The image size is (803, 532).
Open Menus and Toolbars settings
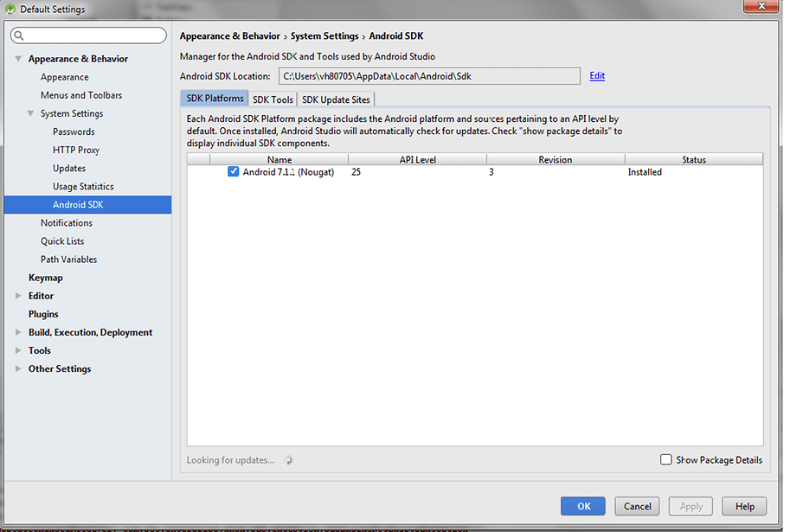pos(81,95)
